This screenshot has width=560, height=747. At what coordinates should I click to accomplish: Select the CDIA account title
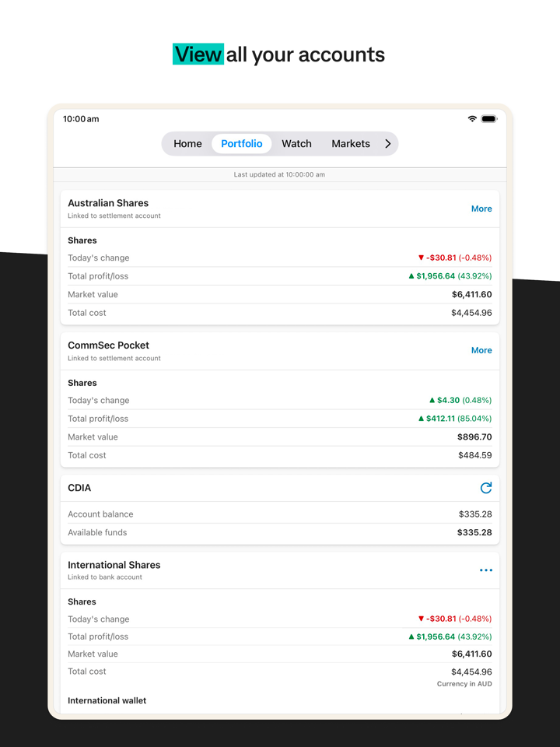pos(79,488)
